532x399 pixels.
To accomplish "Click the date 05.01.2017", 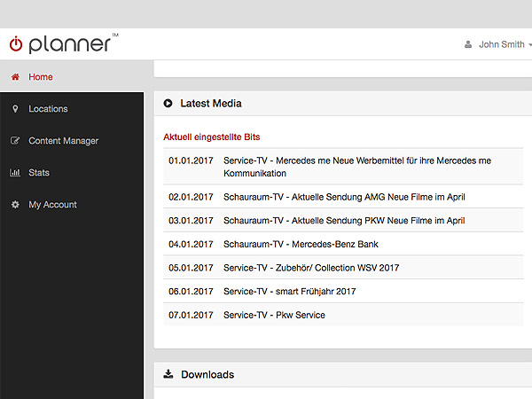I will (x=191, y=268).
